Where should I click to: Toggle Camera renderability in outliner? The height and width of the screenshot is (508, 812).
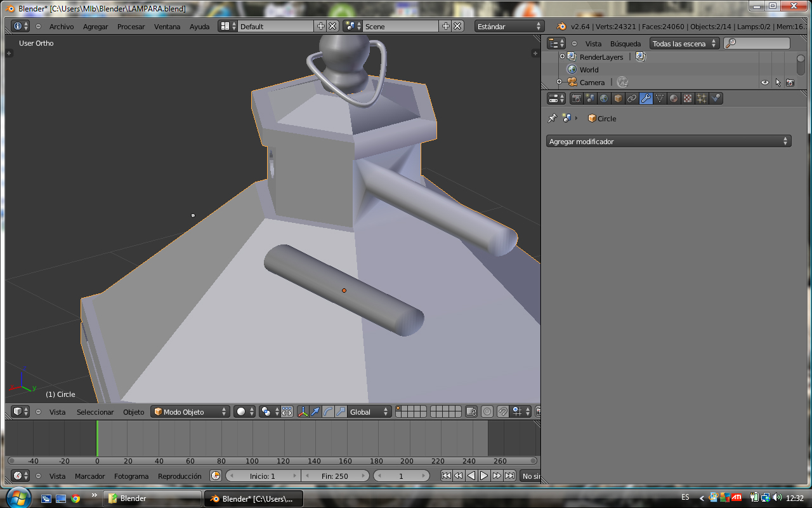coord(790,83)
